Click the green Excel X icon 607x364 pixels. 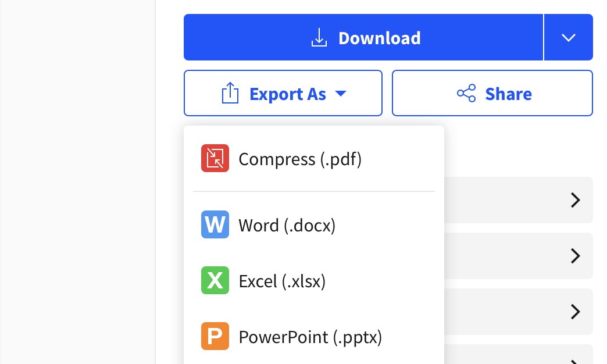tap(215, 281)
